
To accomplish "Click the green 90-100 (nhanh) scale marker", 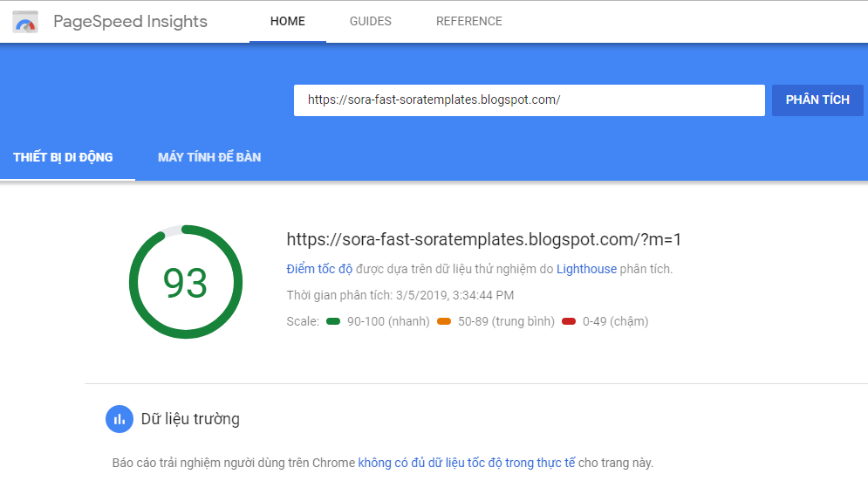I will (x=332, y=321).
